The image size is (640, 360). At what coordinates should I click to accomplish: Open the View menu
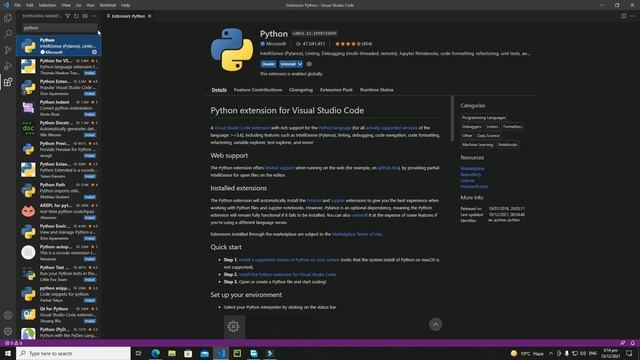(x=66, y=5)
